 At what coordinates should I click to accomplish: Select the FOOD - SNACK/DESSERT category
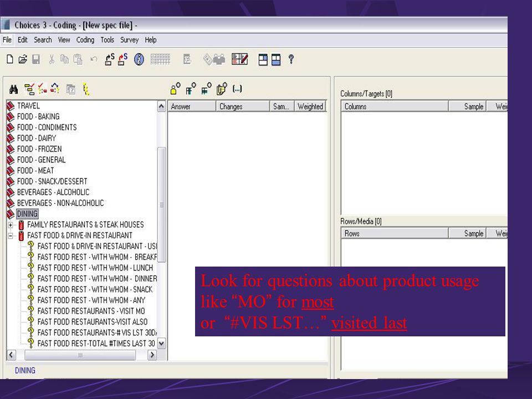[x=52, y=182]
